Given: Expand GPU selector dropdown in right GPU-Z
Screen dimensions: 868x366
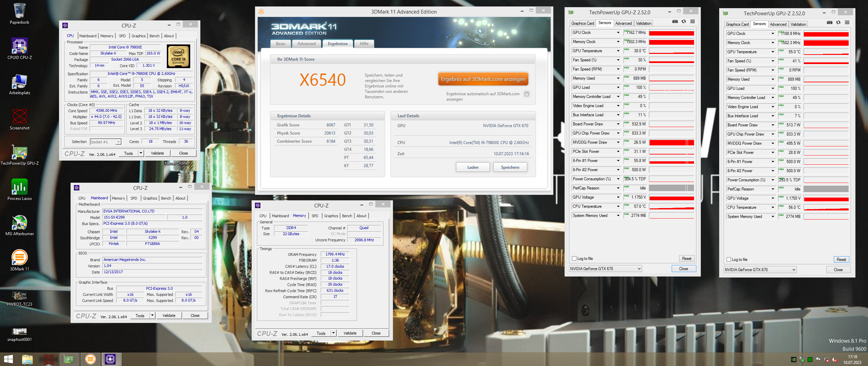Looking at the screenshot, I should coord(794,270).
